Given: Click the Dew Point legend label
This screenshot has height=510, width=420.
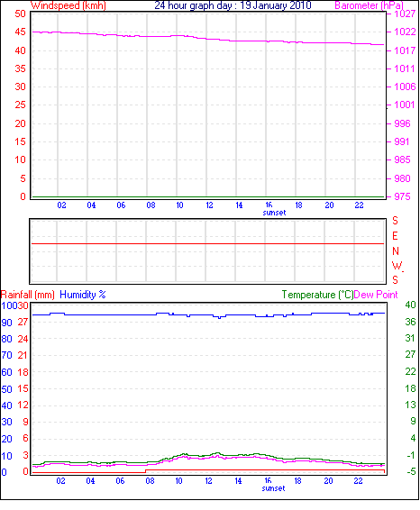Looking at the screenshot, I should tap(376, 295).
